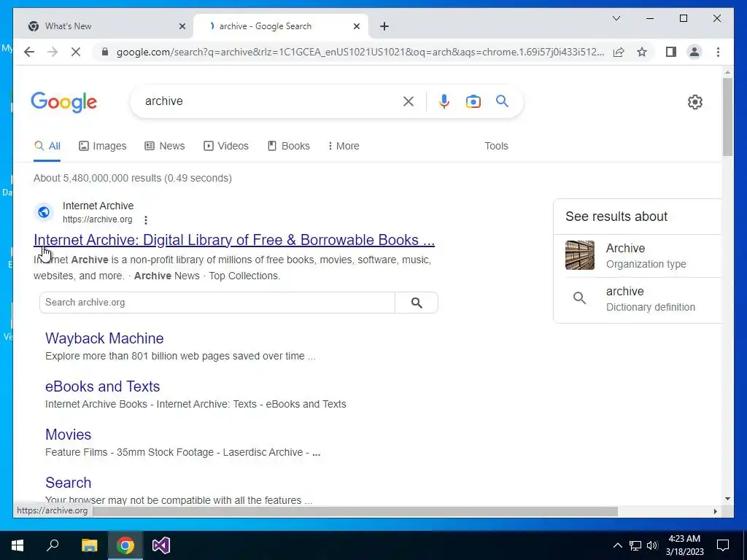Switch to Books results
The height and width of the screenshot is (560, 747).
tap(289, 146)
